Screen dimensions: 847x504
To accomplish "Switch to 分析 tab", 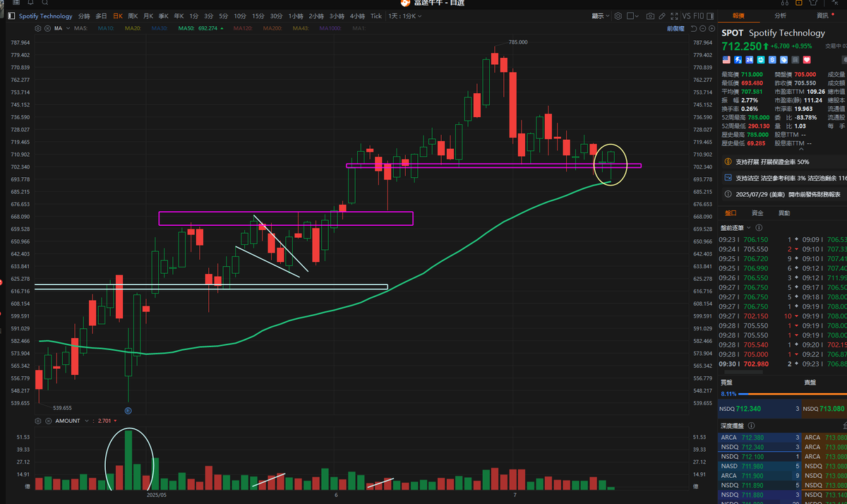I will pos(780,16).
